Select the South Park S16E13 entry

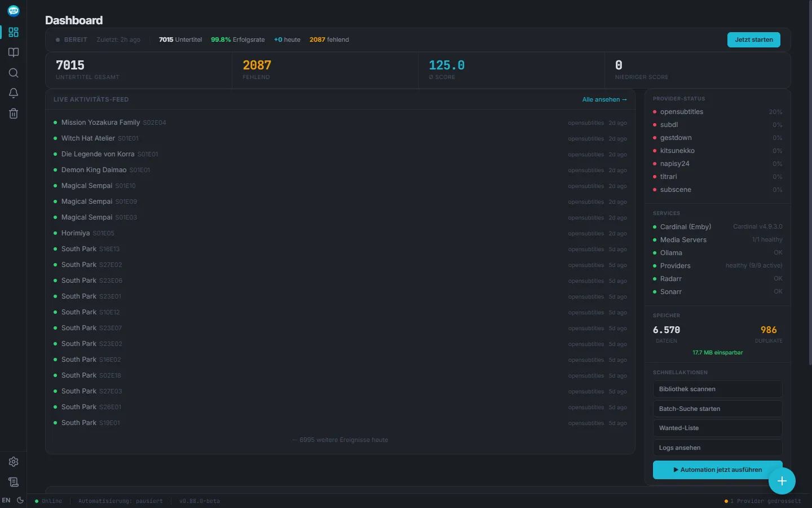click(x=340, y=249)
